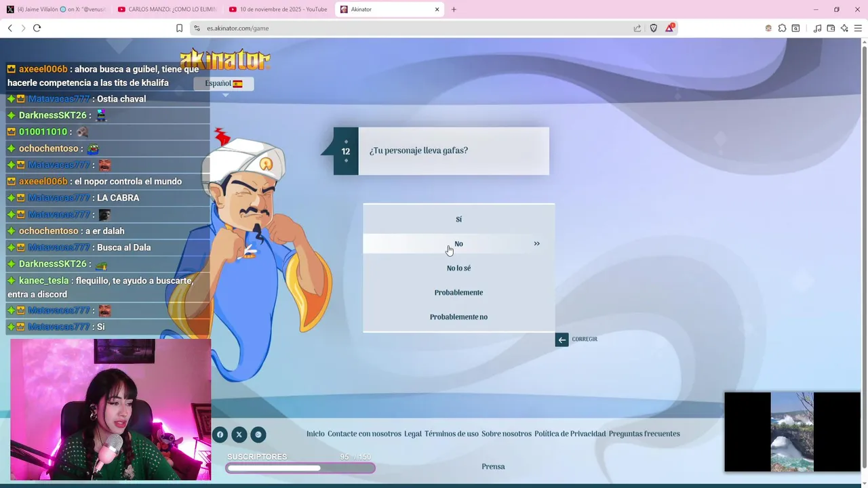Switch to 10 de noviembre YouTube tab

point(278,9)
